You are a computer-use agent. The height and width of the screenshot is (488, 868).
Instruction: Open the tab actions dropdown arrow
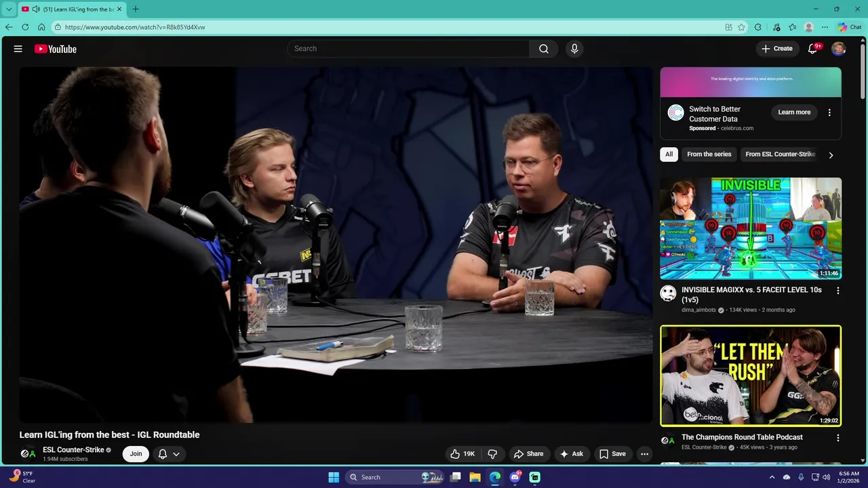[9, 9]
